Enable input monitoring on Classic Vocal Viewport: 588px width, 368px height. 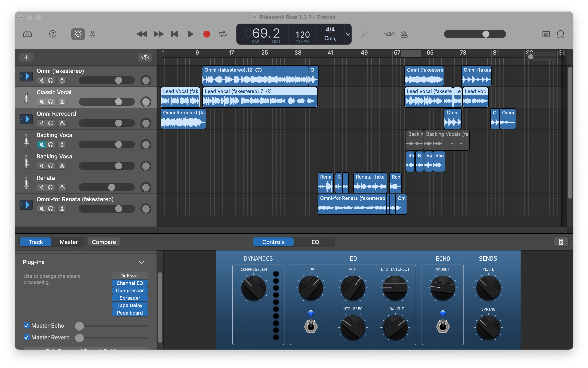[x=62, y=102]
